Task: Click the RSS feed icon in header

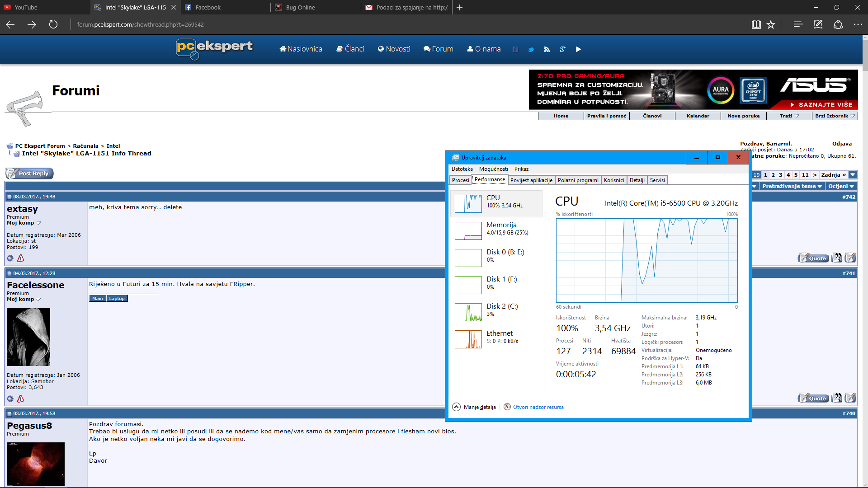Action: (547, 49)
